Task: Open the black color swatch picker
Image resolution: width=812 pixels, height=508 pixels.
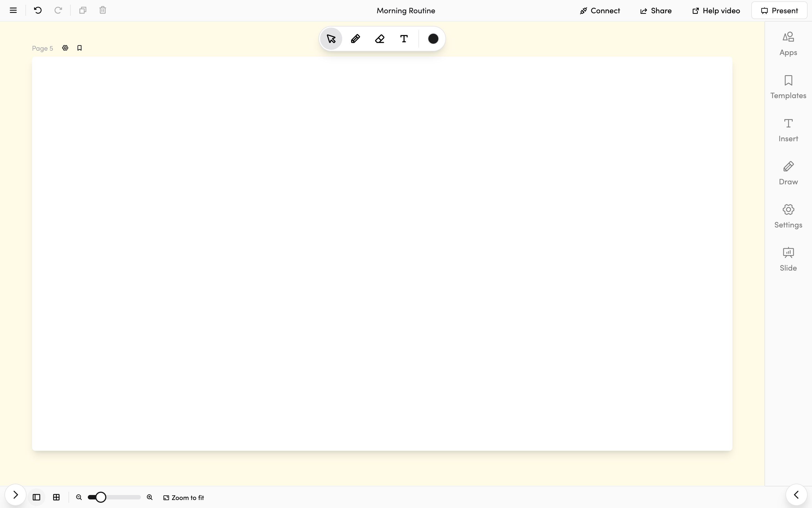Action: coord(433,39)
